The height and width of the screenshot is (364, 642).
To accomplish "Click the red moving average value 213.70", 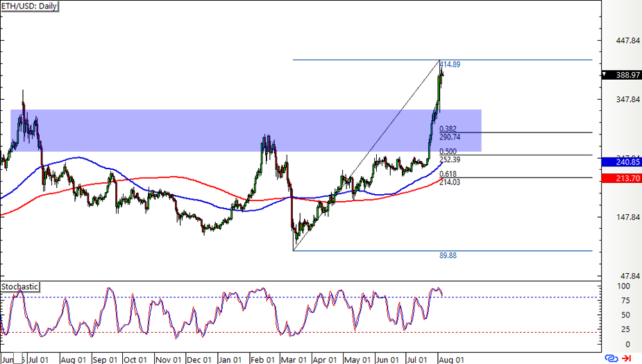I will pyautogui.click(x=627, y=178).
